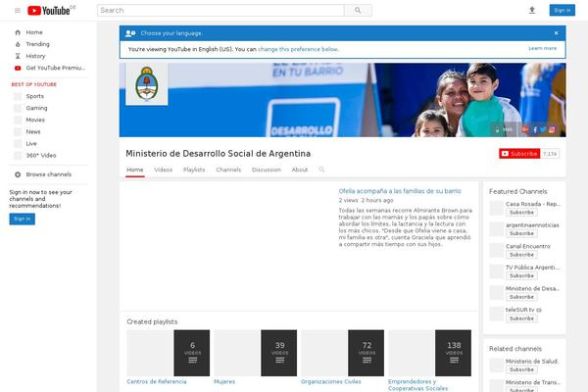Click subscriber count 7,174
The width and height of the screenshot is (588, 392).
(x=550, y=154)
